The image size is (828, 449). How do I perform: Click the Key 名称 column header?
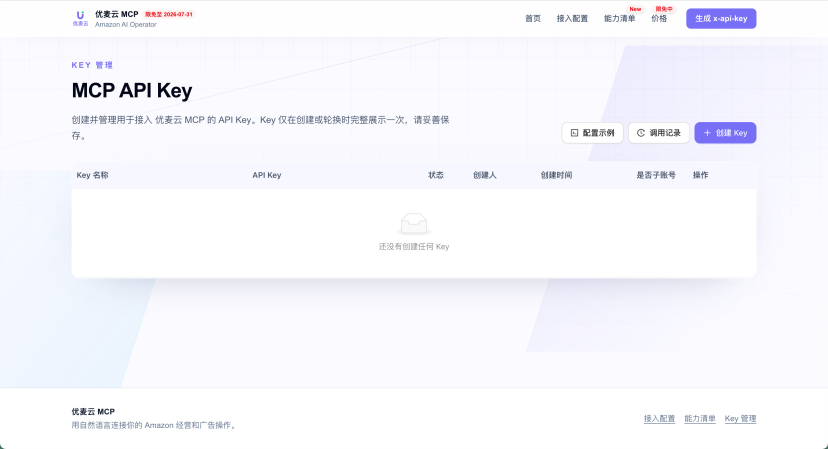(x=92, y=175)
